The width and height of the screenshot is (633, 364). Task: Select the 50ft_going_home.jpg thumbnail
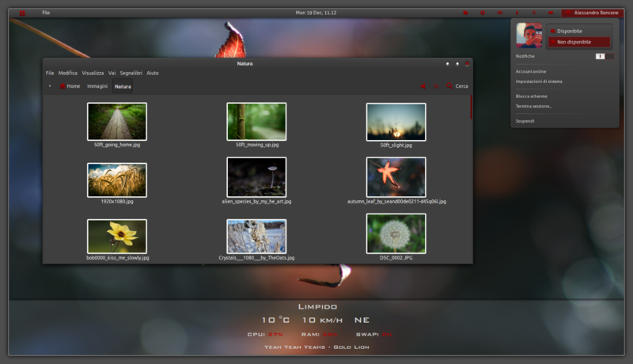(117, 122)
